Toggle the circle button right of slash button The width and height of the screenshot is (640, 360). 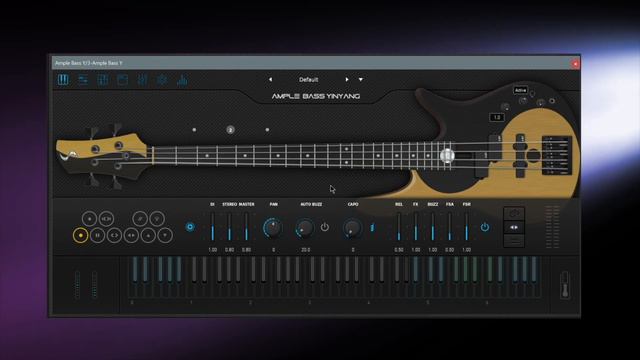pos(157,219)
